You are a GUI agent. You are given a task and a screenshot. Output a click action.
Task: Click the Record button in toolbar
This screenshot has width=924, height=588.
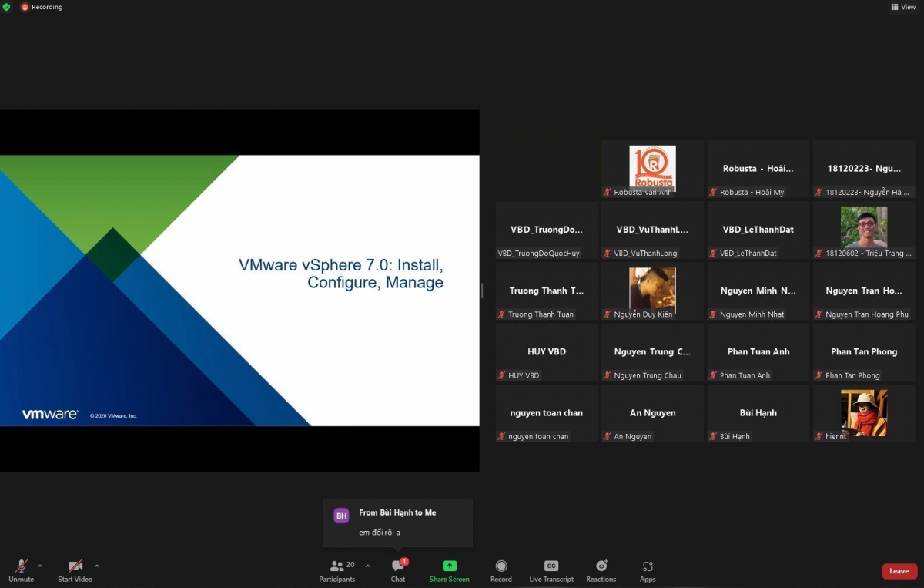tap(501, 571)
